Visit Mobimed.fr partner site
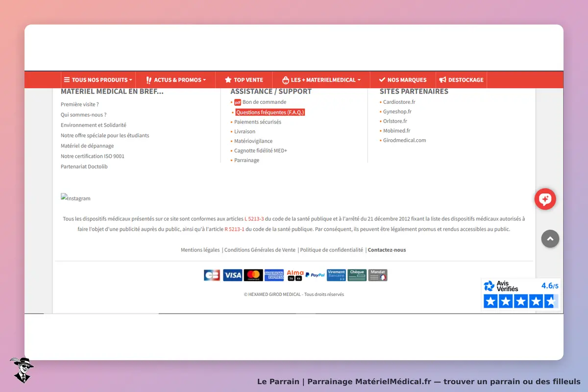The width and height of the screenshot is (588, 392). tap(397, 131)
